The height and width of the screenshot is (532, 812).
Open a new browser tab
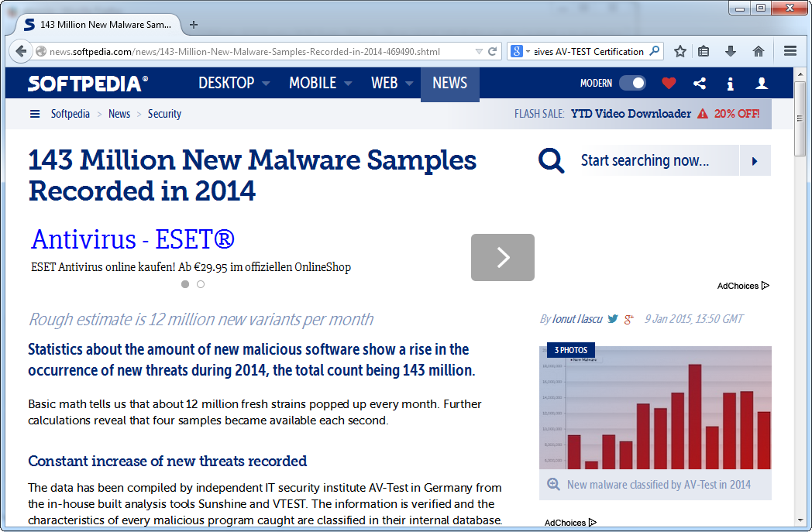pos(194,25)
